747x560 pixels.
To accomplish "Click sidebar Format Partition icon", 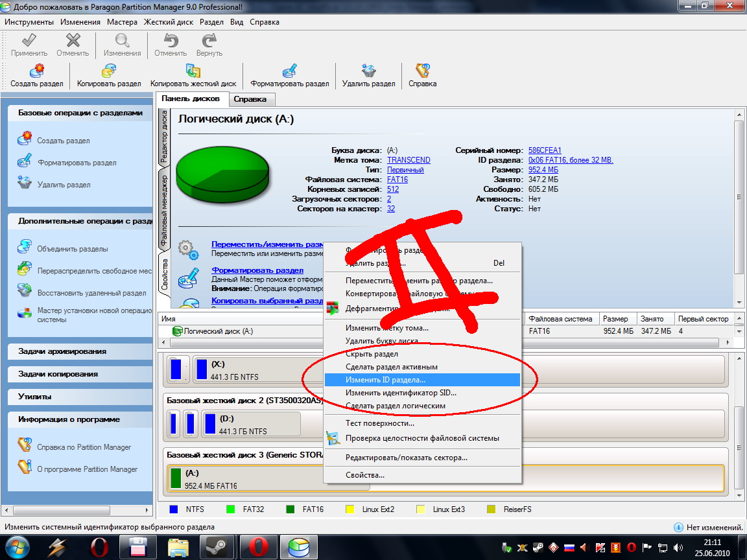I will pos(24,161).
